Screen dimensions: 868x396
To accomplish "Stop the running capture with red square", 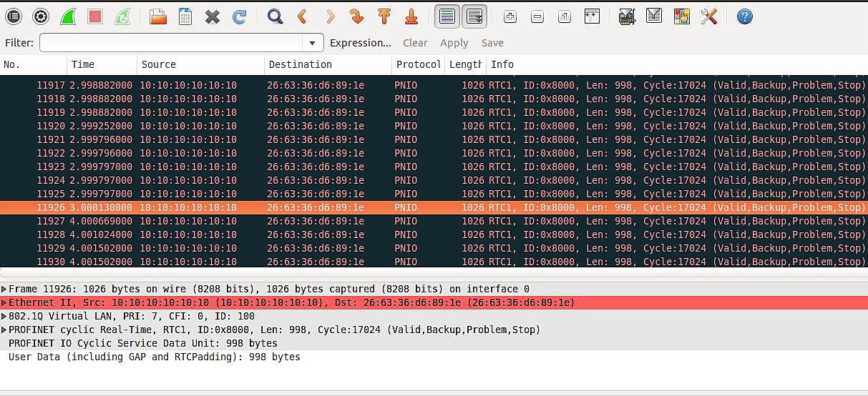I will pyautogui.click(x=95, y=16).
